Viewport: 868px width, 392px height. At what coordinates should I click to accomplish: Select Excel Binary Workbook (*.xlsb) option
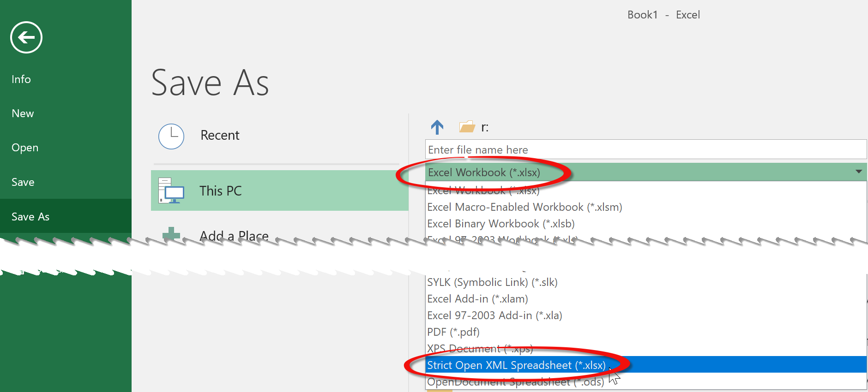501,224
